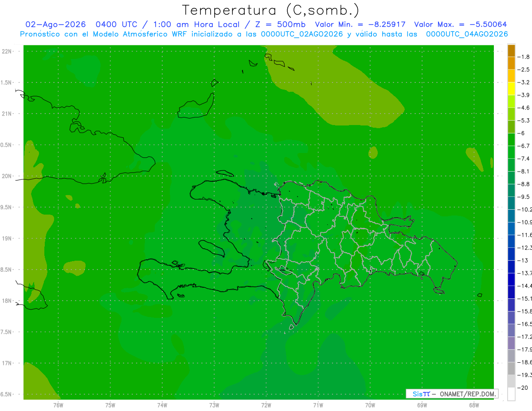This screenshot has width=532, height=411.
Task: Click the "0.5N" latitude label
Action: click(6, 145)
